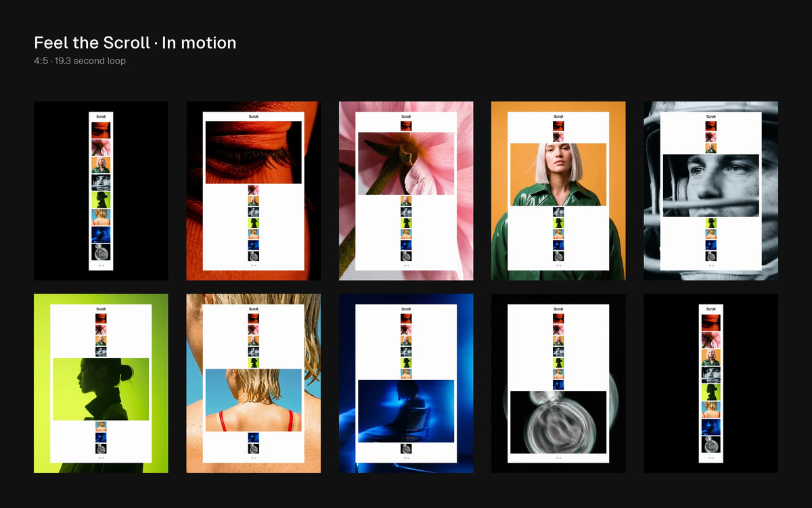812x508 pixels.
Task: Click blonde back thumbnail in first frame's strip
Action: (x=101, y=217)
